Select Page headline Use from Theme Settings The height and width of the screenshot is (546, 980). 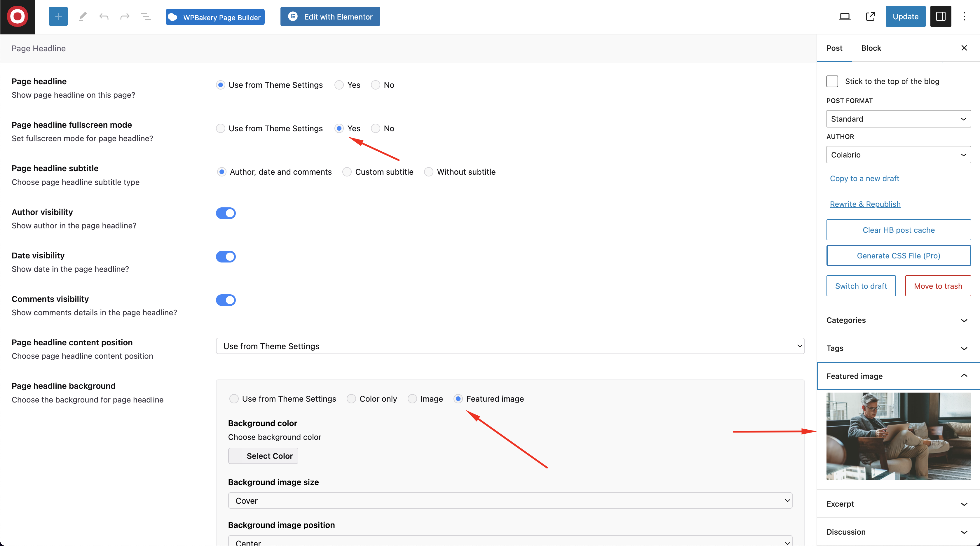[220, 85]
